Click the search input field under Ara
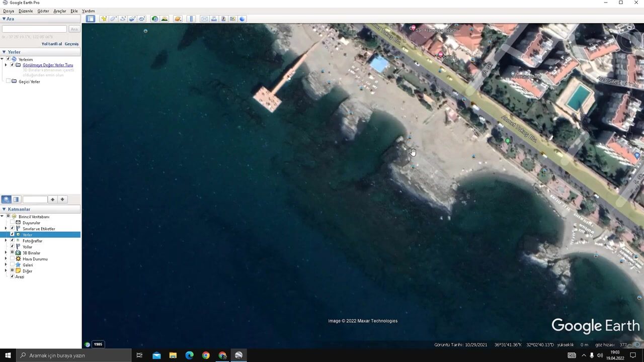The image size is (644, 362). [34, 29]
